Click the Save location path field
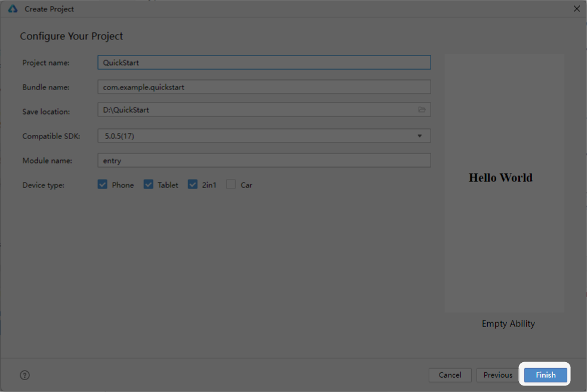The image size is (587, 392). [x=265, y=110]
